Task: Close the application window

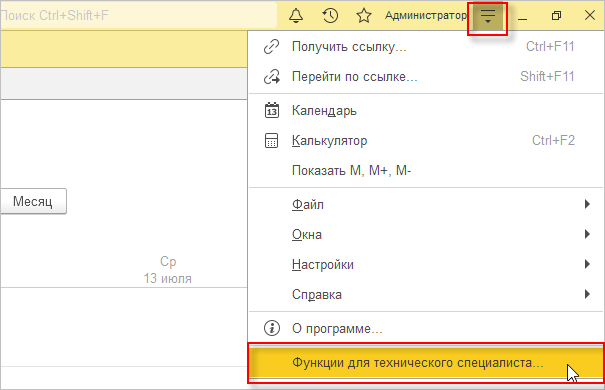Action: [x=590, y=16]
